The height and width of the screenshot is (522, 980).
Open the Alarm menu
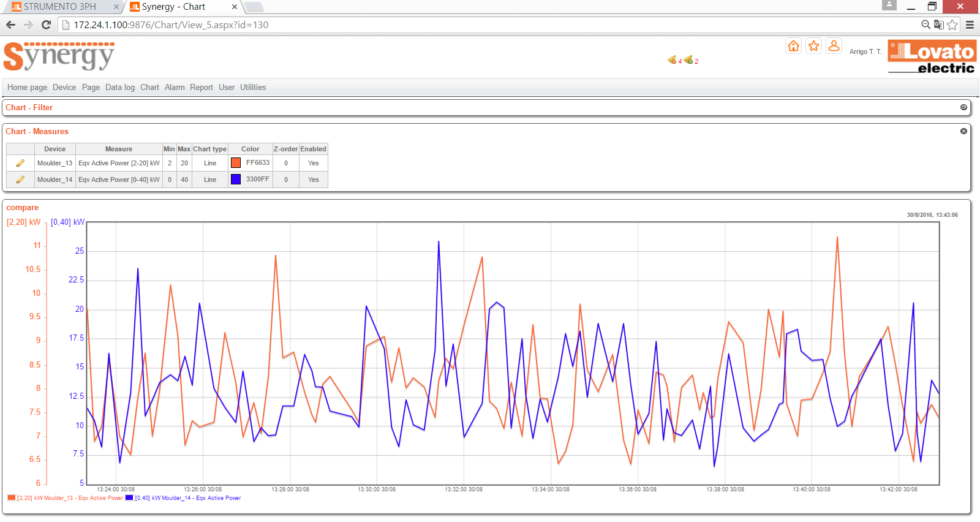point(175,87)
